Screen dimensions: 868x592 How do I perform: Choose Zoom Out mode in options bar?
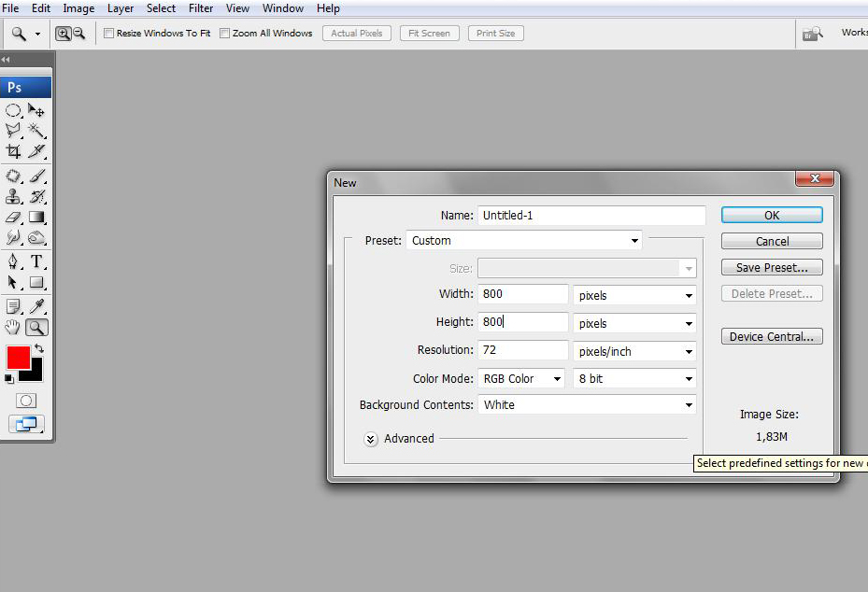pyautogui.click(x=79, y=34)
